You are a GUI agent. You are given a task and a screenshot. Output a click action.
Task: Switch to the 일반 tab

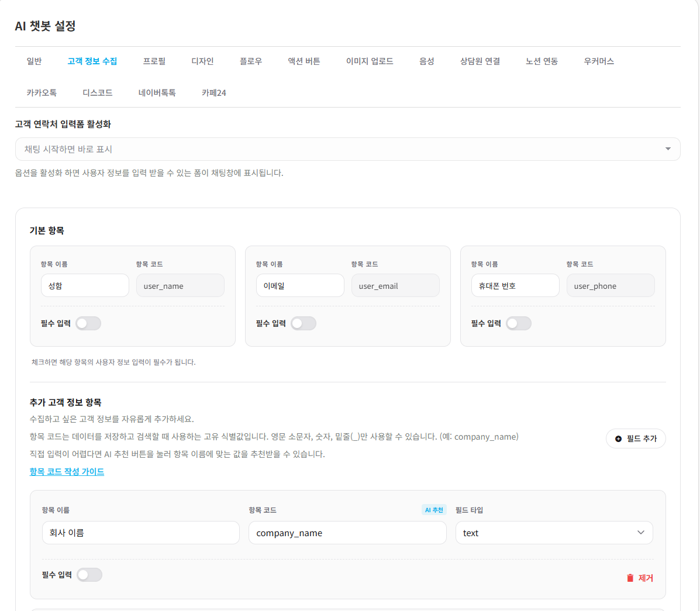(34, 61)
